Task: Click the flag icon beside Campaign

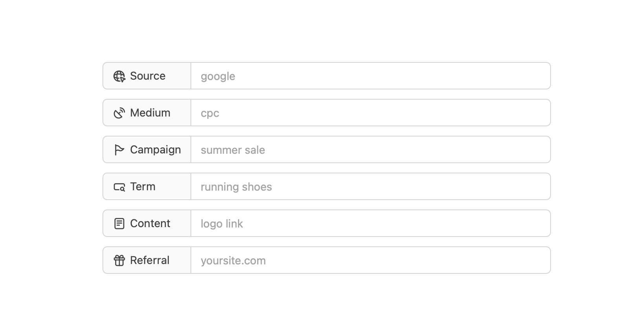Action: (119, 150)
